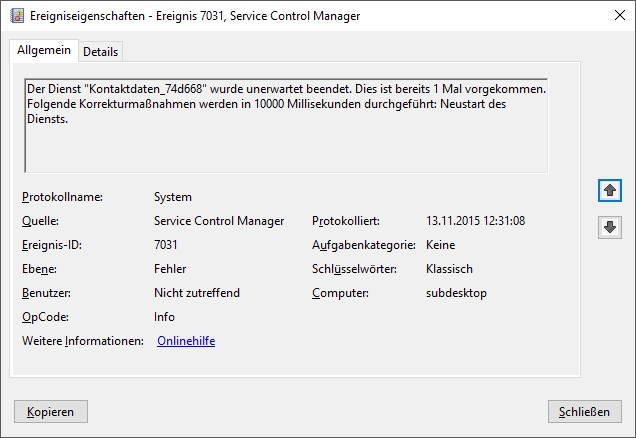The image size is (636, 438).
Task: Click the Aufgabenkategorie value Keine
Action: coord(440,245)
